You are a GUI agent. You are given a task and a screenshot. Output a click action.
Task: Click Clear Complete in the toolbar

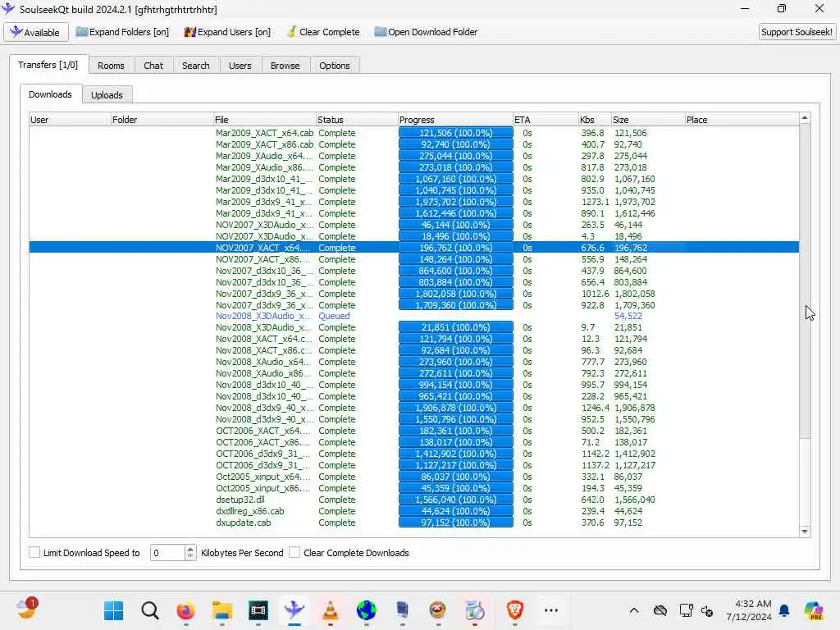pos(323,32)
